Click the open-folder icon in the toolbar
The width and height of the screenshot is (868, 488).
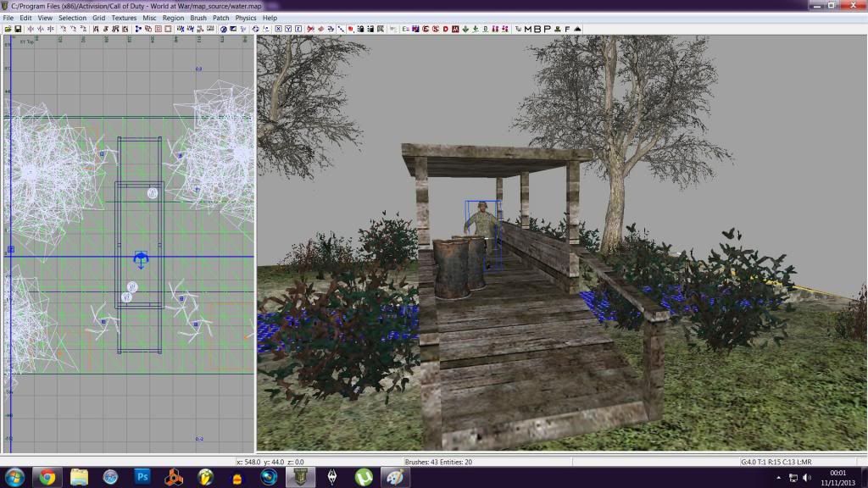8,29
